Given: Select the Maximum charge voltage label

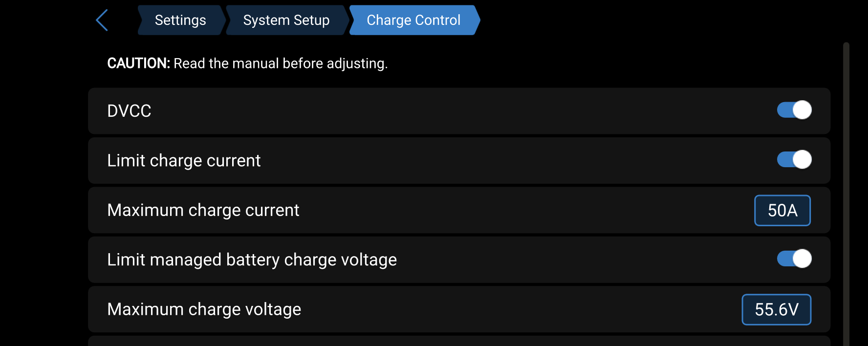Looking at the screenshot, I should pyautogui.click(x=204, y=309).
